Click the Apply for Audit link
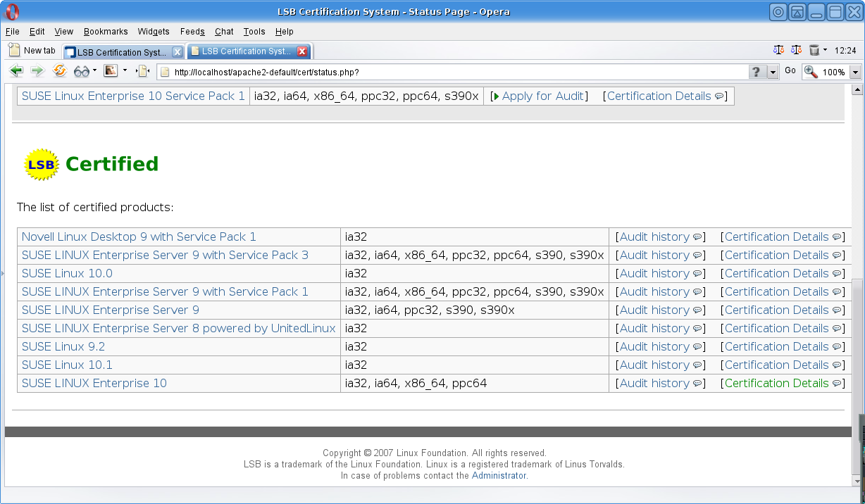This screenshot has width=865, height=504. tap(542, 96)
